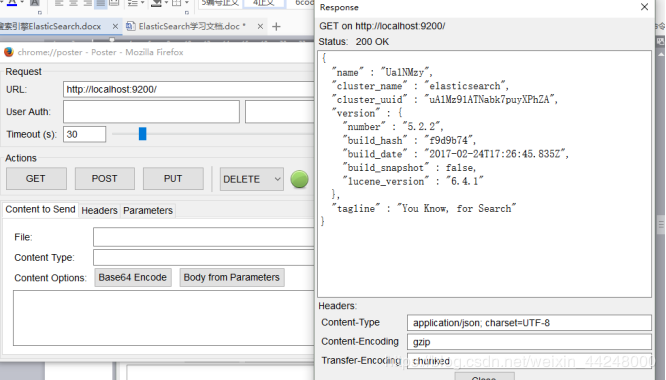
Task: Click the "build_date" line in response
Action: point(455,154)
